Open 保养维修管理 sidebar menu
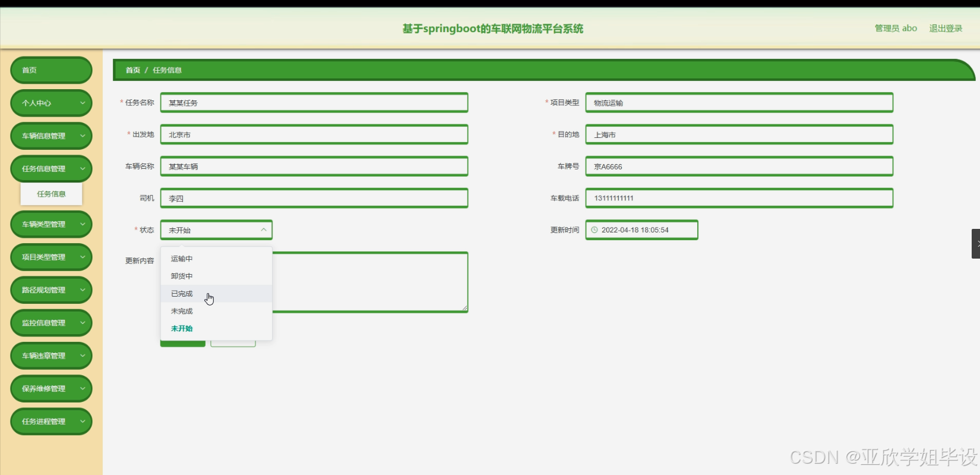This screenshot has width=980, height=475. [x=51, y=389]
